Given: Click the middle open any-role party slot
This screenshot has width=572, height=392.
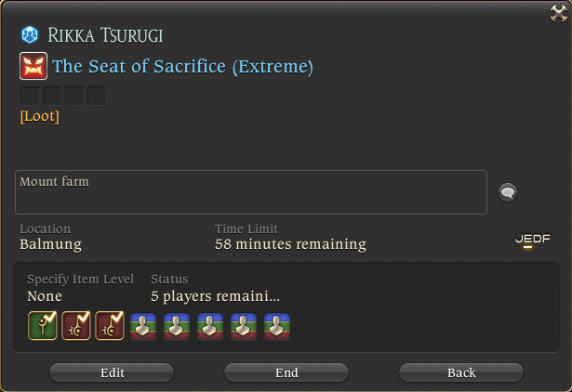Looking at the screenshot, I should [210, 326].
